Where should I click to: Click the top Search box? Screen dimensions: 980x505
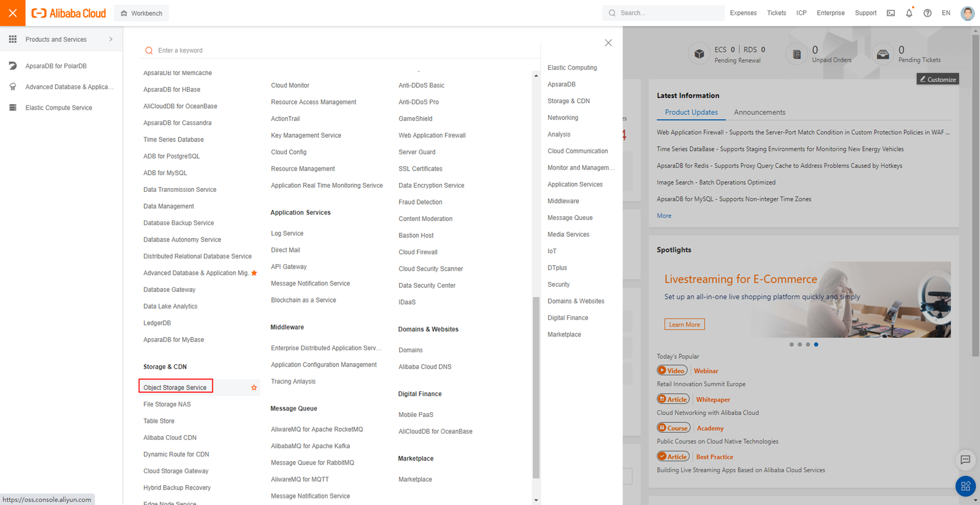(663, 13)
